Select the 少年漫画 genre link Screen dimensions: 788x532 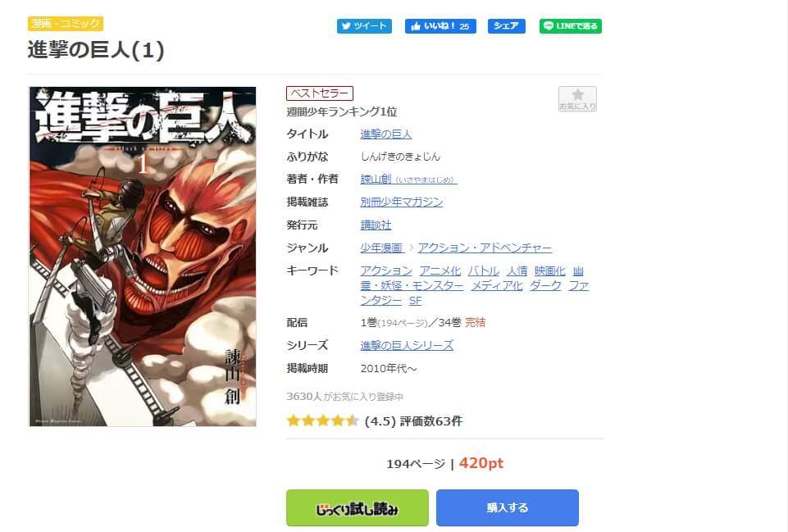[x=381, y=248]
